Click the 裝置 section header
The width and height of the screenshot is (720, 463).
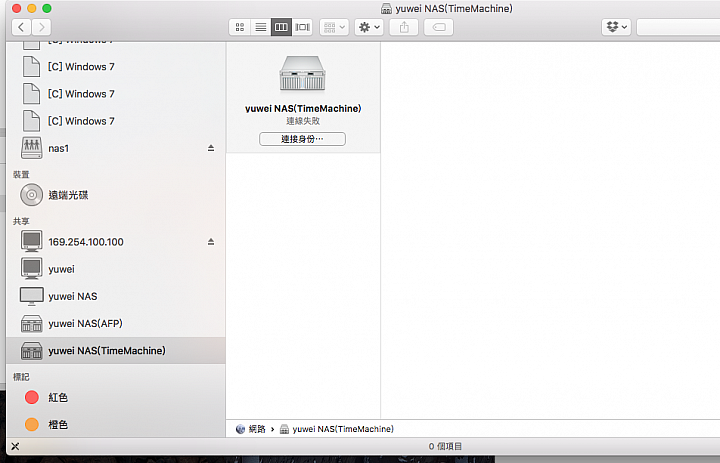(21, 175)
